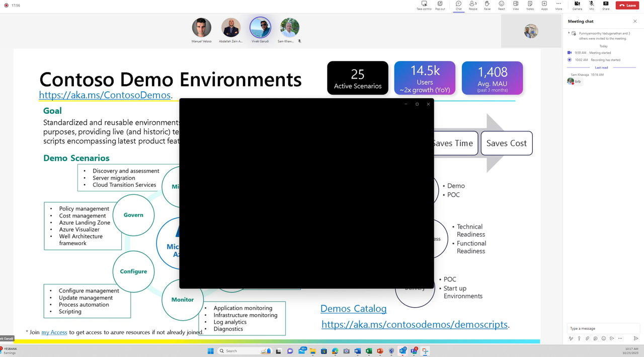Open the Apps icon in toolbar

coord(544,6)
